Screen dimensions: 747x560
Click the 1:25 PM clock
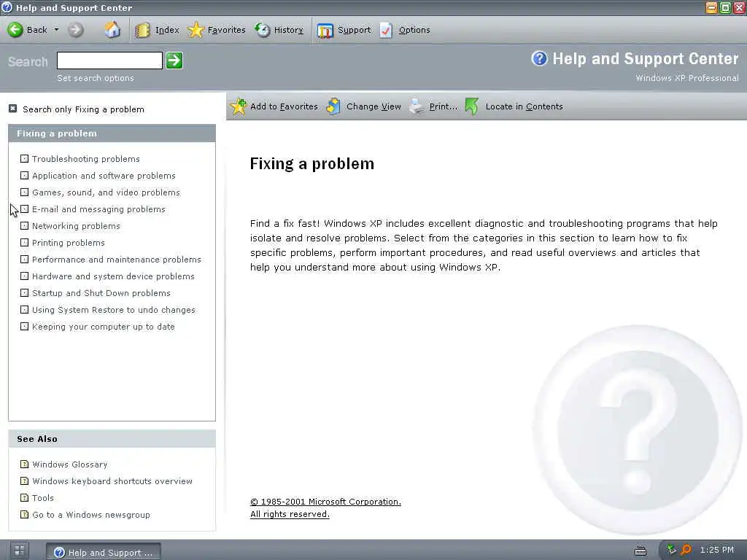point(716,550)
